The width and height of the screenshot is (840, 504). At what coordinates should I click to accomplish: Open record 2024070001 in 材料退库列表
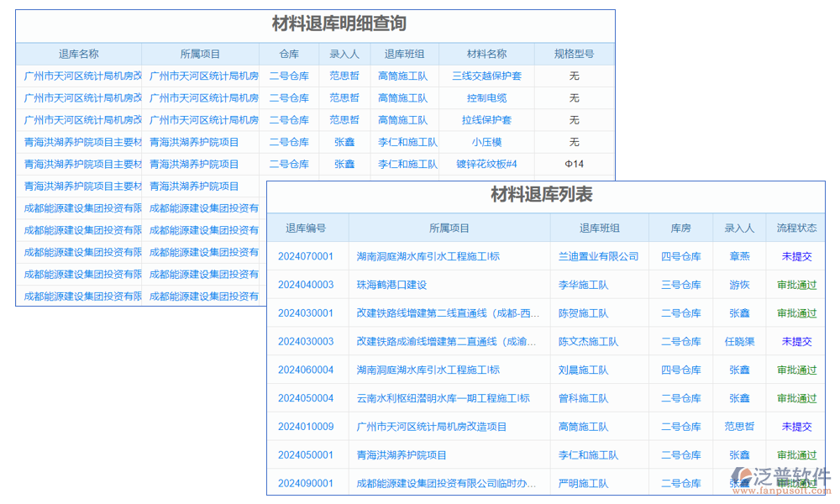(x=307, y=256)
